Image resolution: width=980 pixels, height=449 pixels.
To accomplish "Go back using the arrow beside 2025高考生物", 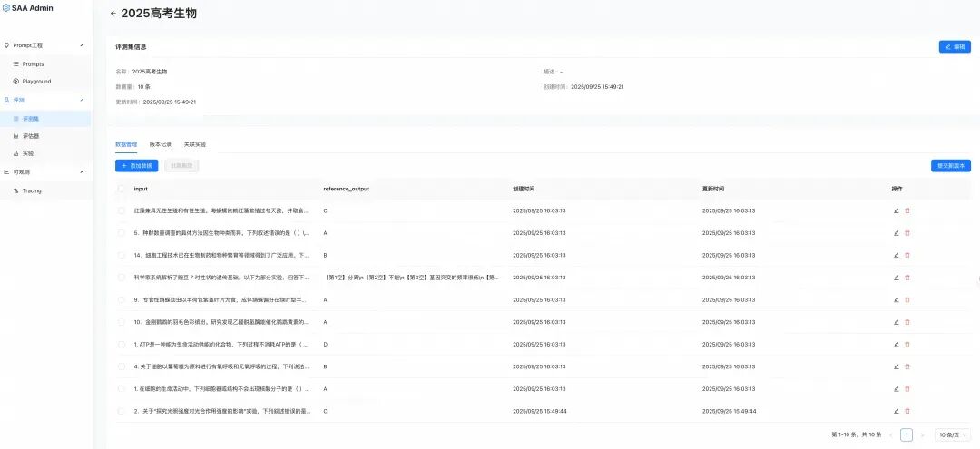I will (113, 13).
